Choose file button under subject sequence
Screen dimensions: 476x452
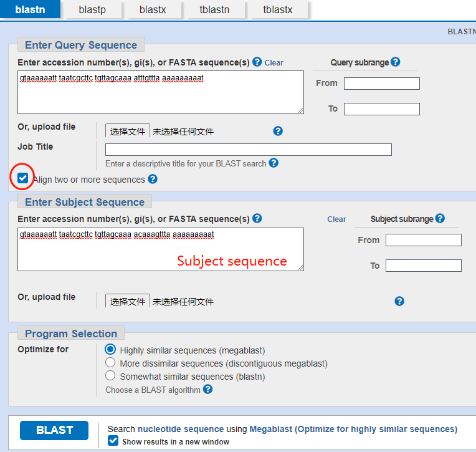pyautogui.click(x=128, y=301)
